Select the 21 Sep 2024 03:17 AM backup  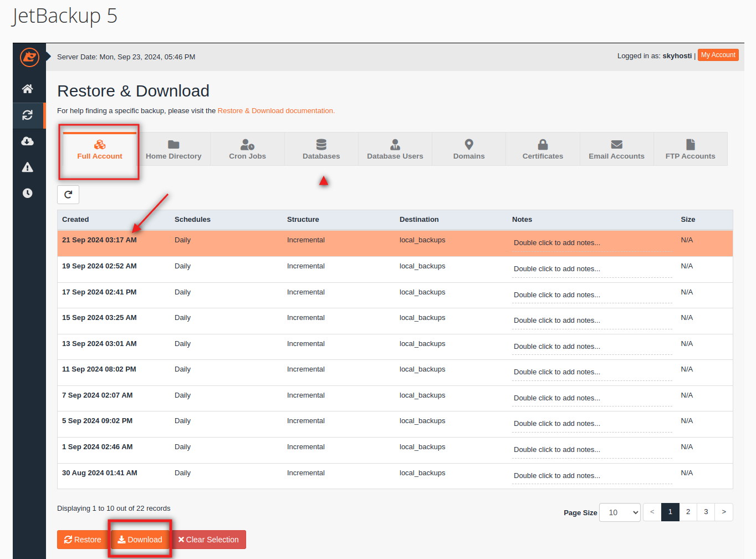tap(395, 243)
